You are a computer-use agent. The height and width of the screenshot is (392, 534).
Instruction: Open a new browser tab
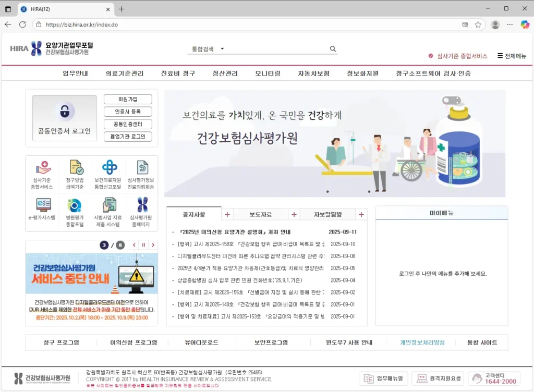click(x=121, y=9)
